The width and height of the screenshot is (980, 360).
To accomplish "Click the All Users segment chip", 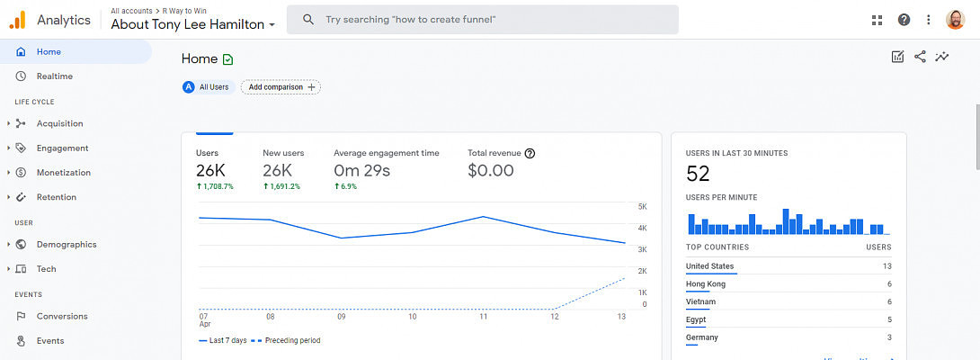I will pyautogui.click(x=208, y=87).
